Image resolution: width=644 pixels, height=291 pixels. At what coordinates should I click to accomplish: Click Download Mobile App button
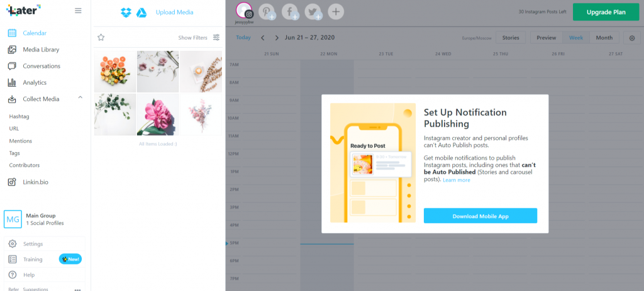coord(480,216)
